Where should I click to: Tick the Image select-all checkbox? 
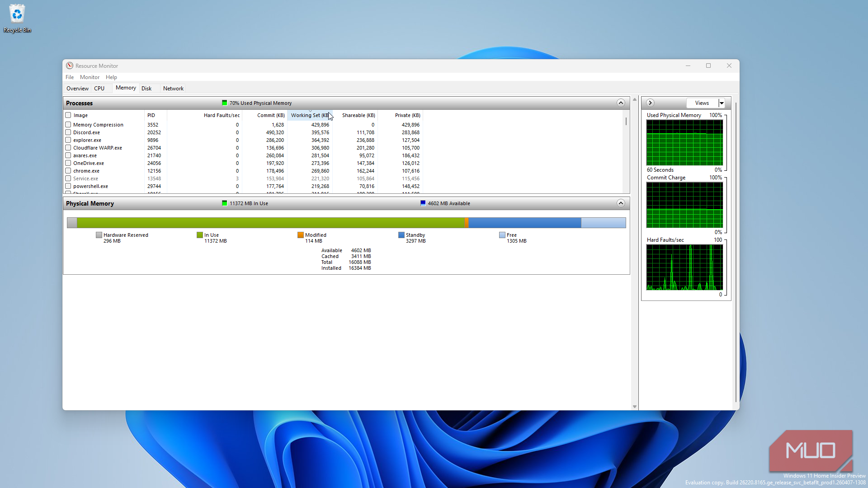click(68, 115)
